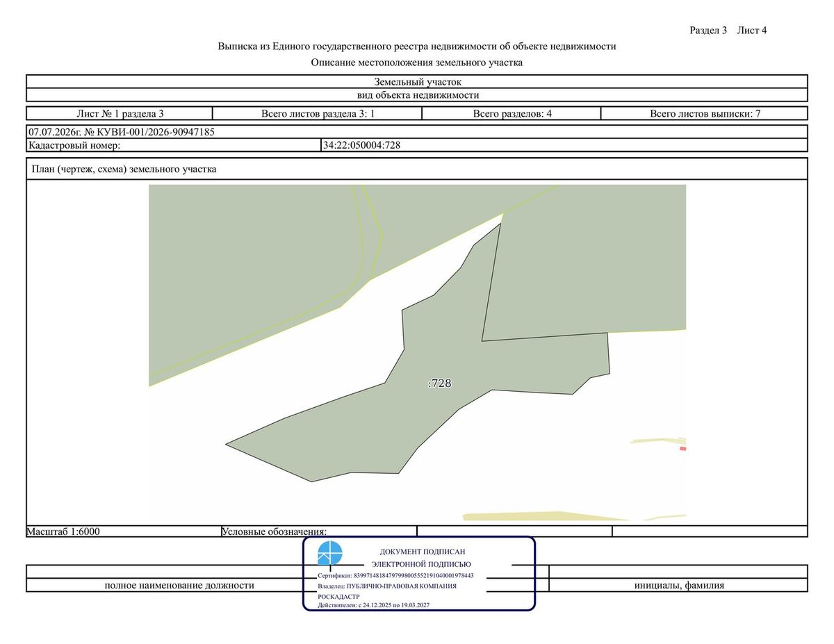834x644 pixels.
Task: Click the 'ДОКУМЕНТ ПОДПИСАН' stamp title
Action: tap(422, 551)
